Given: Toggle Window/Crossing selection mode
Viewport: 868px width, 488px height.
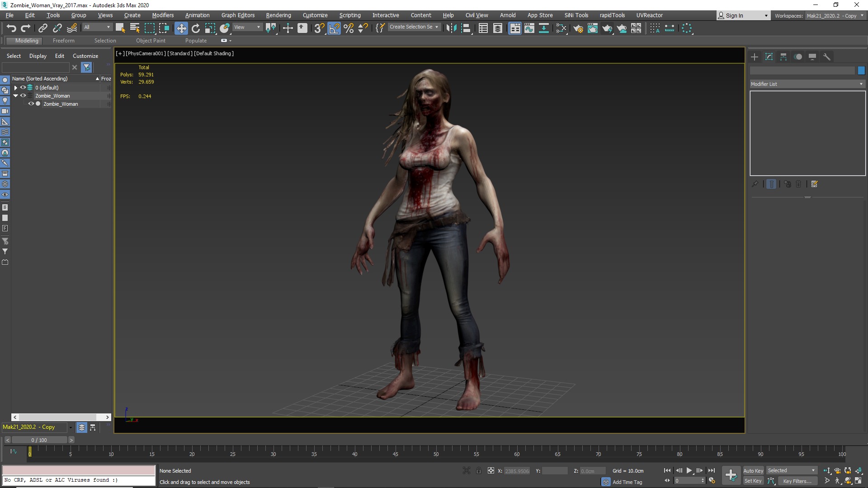Looking at the screenshot, I should coord(164,28).
